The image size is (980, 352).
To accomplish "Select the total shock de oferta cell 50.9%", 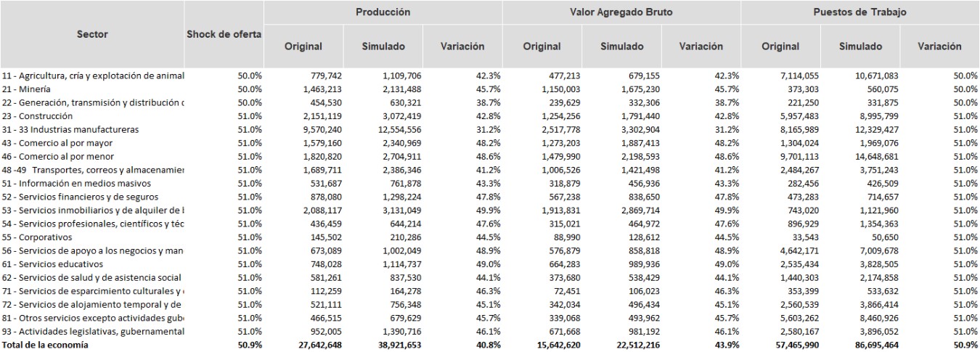I will pos(250,345).
